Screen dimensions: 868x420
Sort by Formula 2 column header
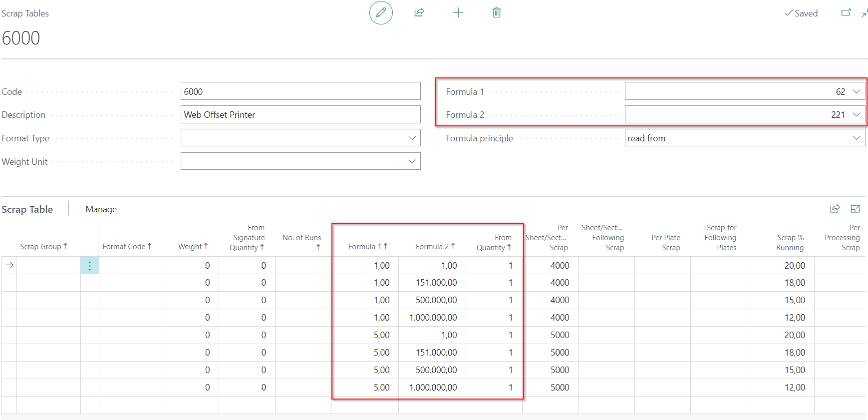click(x=435, y=247)
